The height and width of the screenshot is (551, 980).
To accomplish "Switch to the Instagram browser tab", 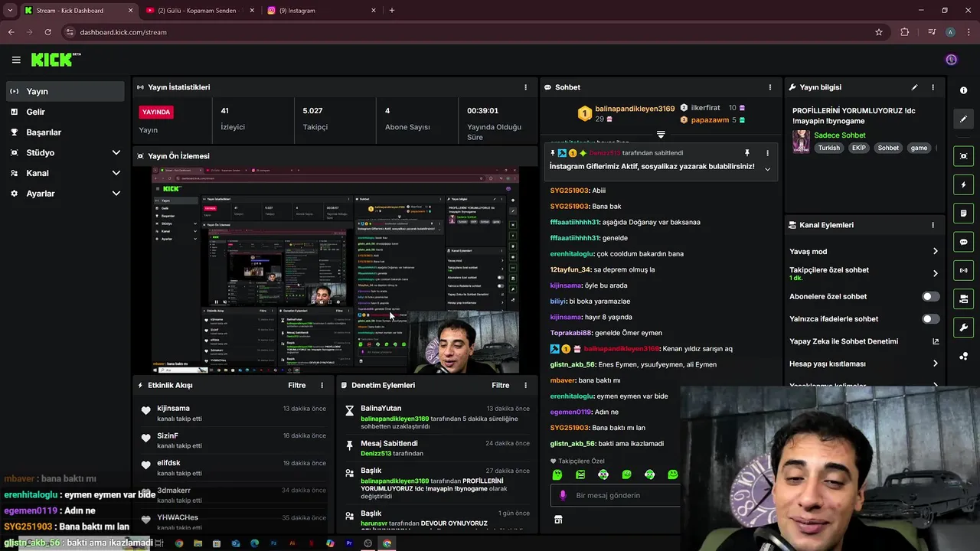I will point(322,11).
